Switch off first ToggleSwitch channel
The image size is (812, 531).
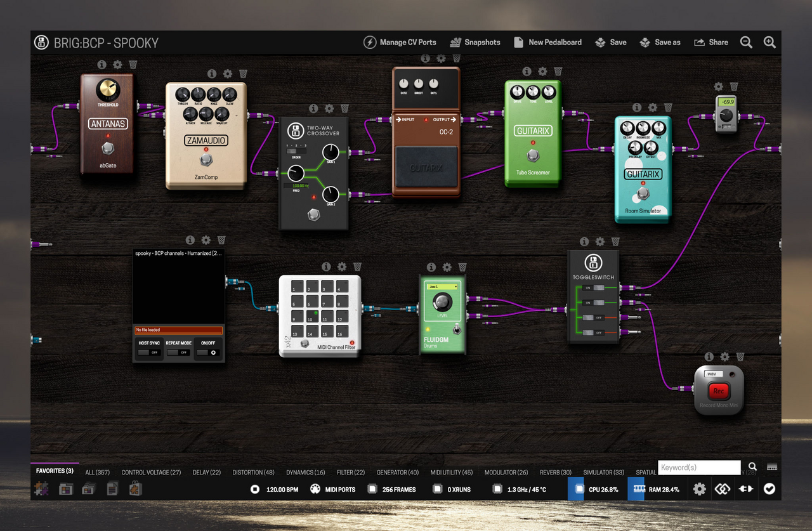(593, 288)
